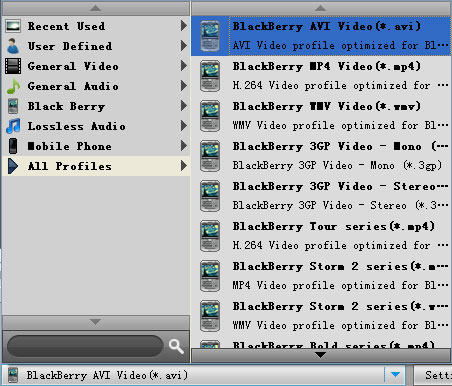
Task: Expand the Recent Used submenu arrow
Action: click(x=184, y=26)
